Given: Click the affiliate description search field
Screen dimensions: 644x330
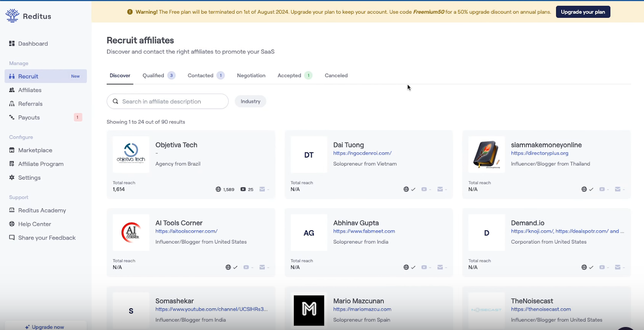Looking at the screenshot, I should [167, 101].
